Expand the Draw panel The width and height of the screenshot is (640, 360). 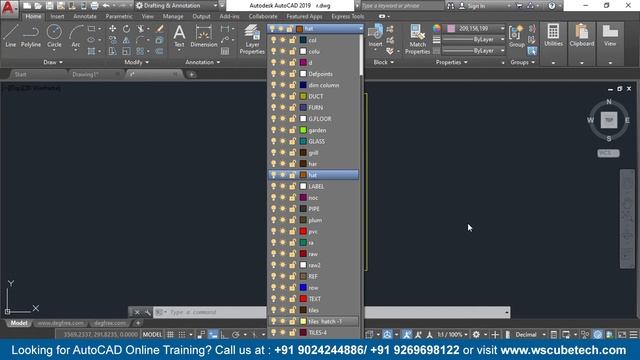click(53, 62)
